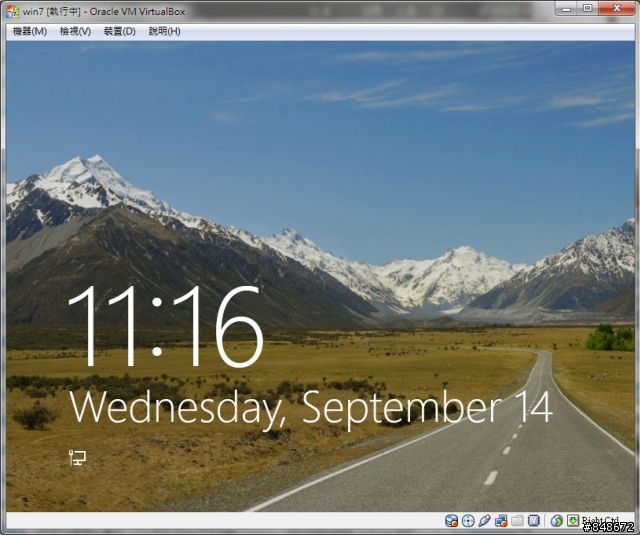Open the 檢視(V) menu

[x=75, y=31]
